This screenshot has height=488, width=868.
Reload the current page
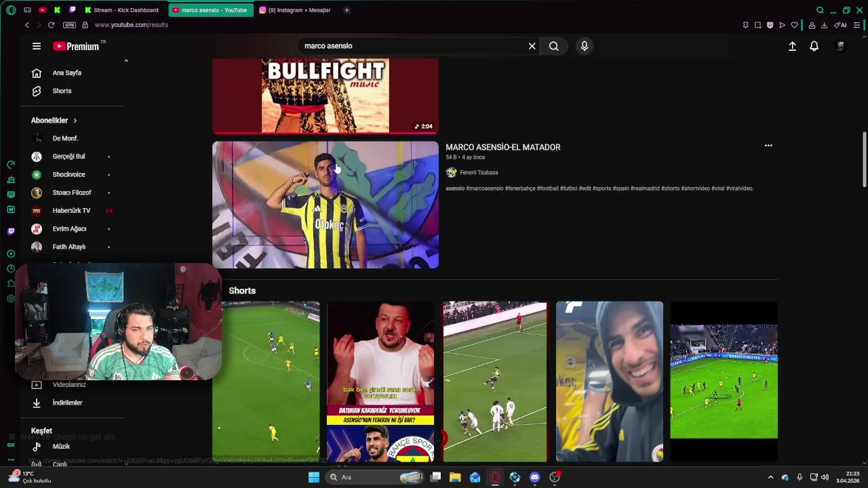click(x=51, y=25)
